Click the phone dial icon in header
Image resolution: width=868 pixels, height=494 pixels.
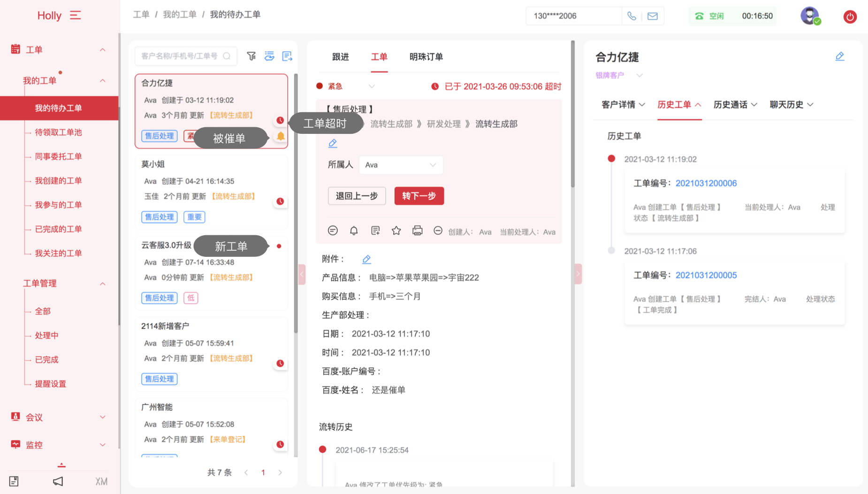[x=632, y=16]
